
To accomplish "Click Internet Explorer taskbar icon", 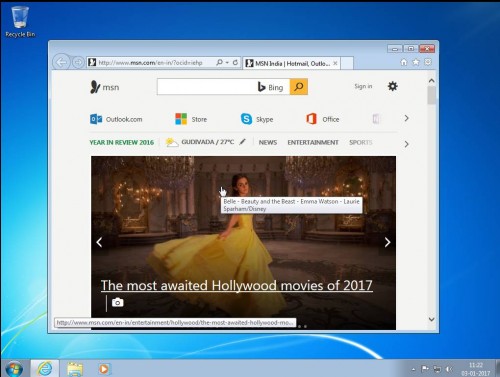I will 45,369.
